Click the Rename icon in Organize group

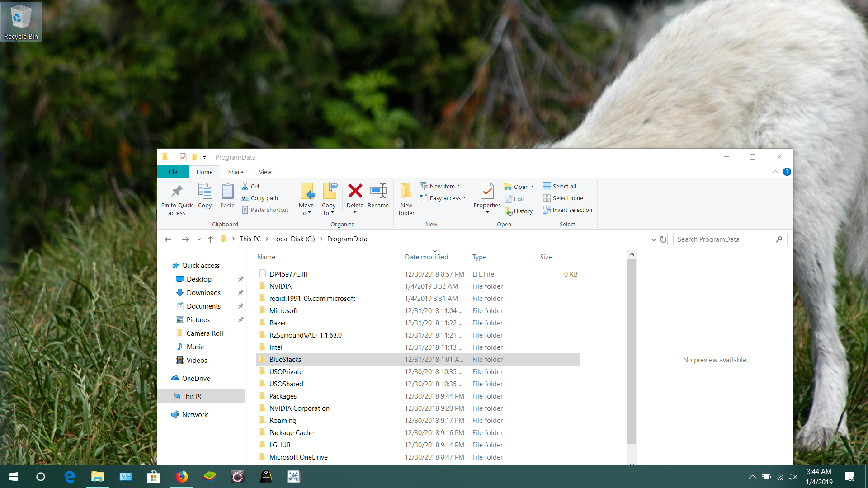(378, 191)
